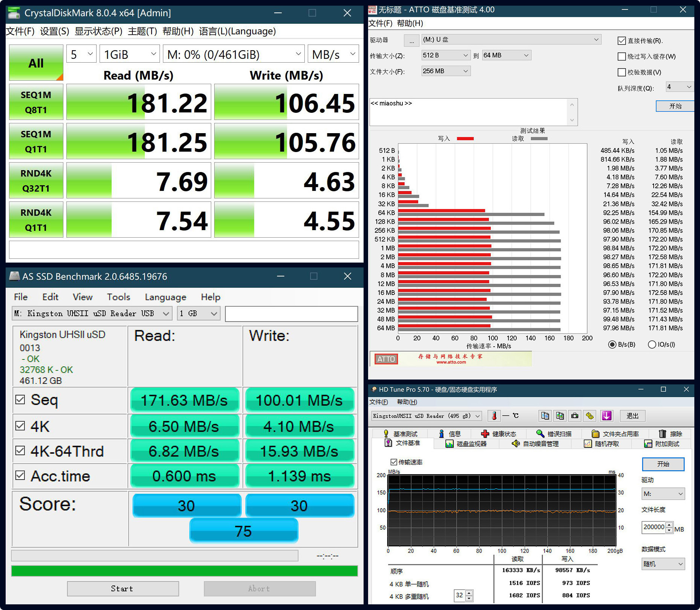Click HD Tune's copy text to clipboard icon

(545, 416)
